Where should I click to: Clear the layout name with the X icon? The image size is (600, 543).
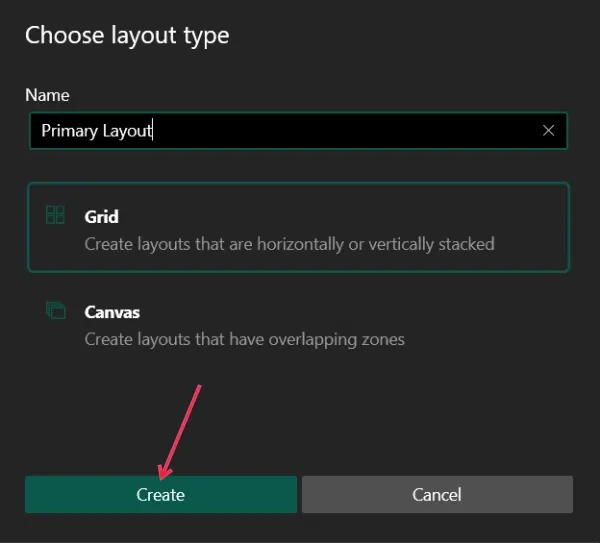point(548,131)
